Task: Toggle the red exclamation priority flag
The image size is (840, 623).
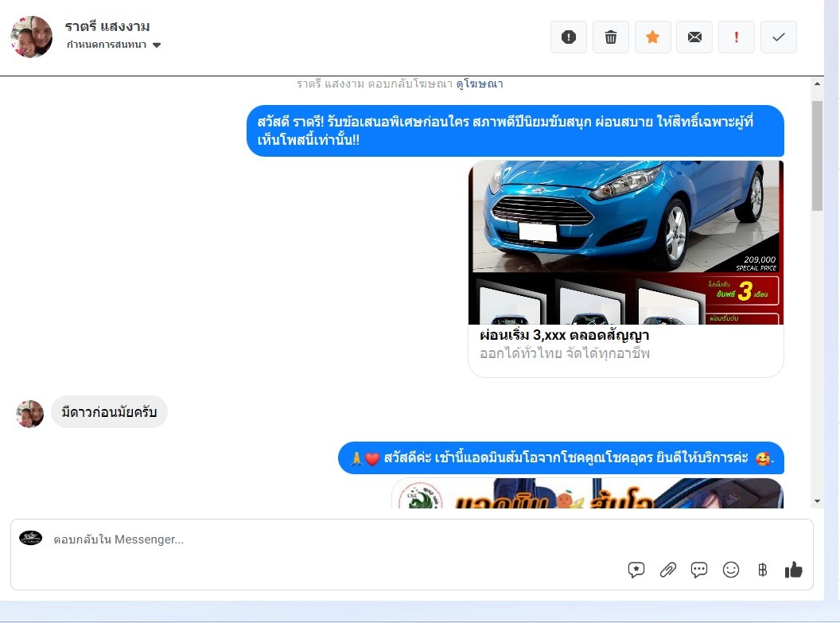Action: coord(737,37)
